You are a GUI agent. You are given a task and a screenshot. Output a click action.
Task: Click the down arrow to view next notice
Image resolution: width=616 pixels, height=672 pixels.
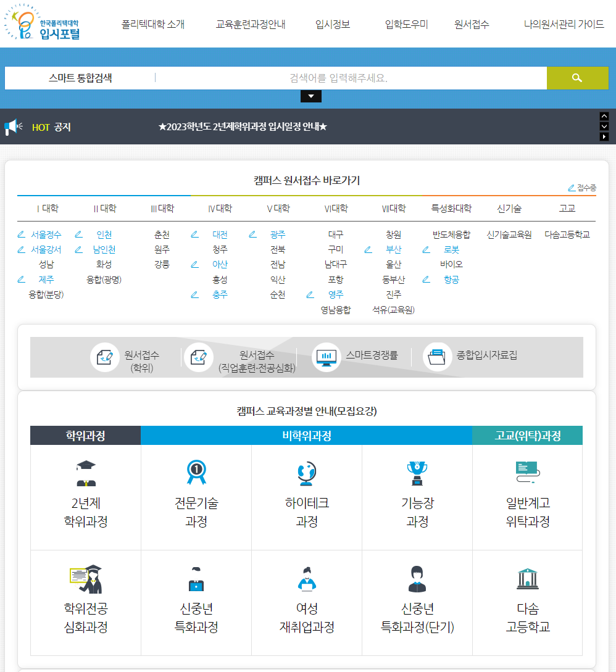(x=604, y=127)
